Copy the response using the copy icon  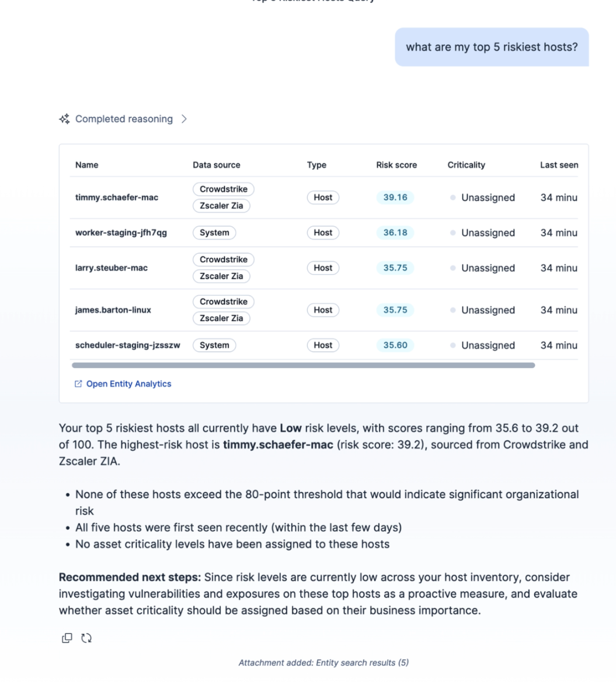[x=67, y=638]
